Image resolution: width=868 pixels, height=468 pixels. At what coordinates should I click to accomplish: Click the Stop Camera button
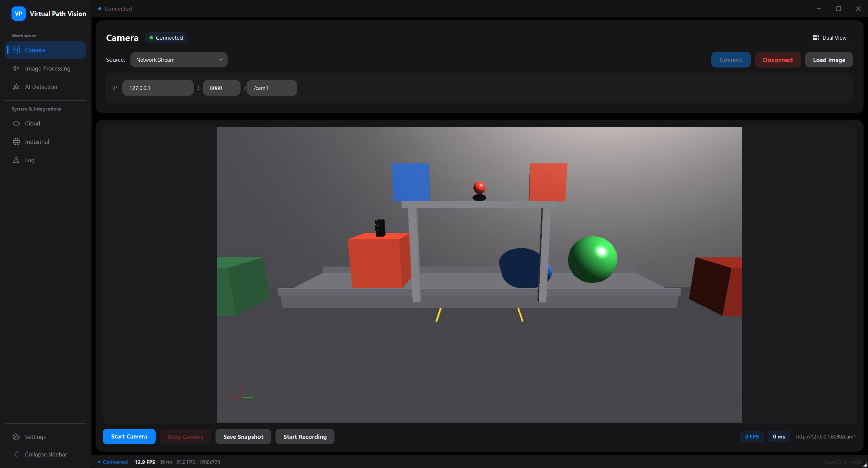point(185,436)
